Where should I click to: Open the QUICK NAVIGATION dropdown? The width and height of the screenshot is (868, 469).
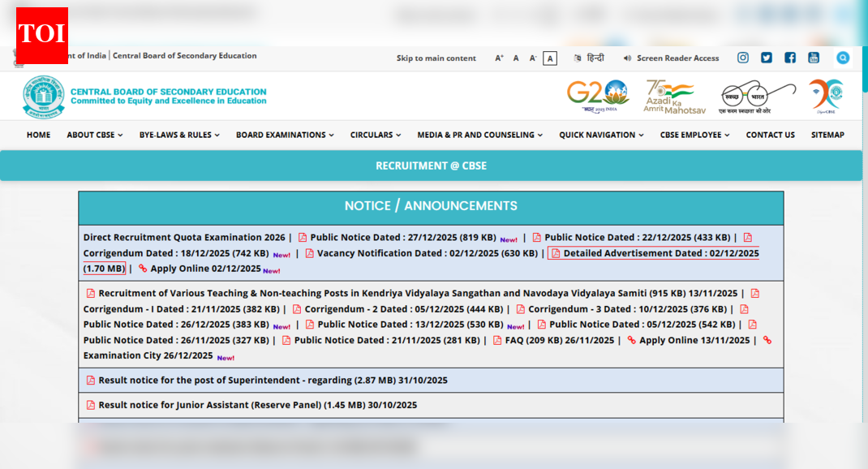click(600, 135)
